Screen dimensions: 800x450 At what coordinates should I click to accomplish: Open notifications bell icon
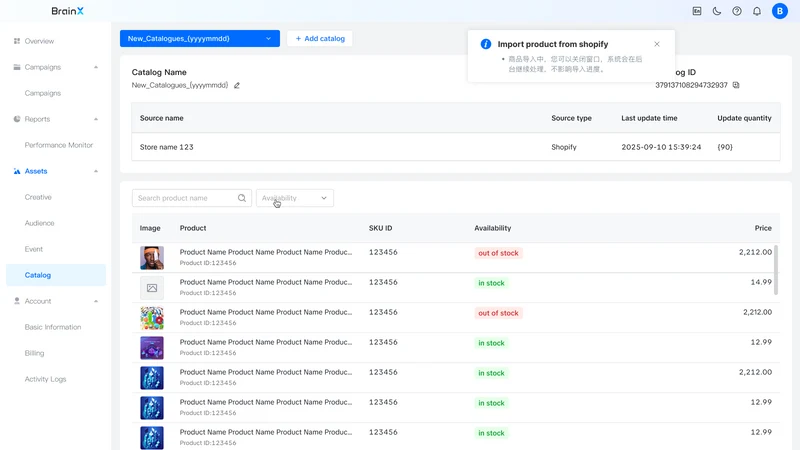757,11
